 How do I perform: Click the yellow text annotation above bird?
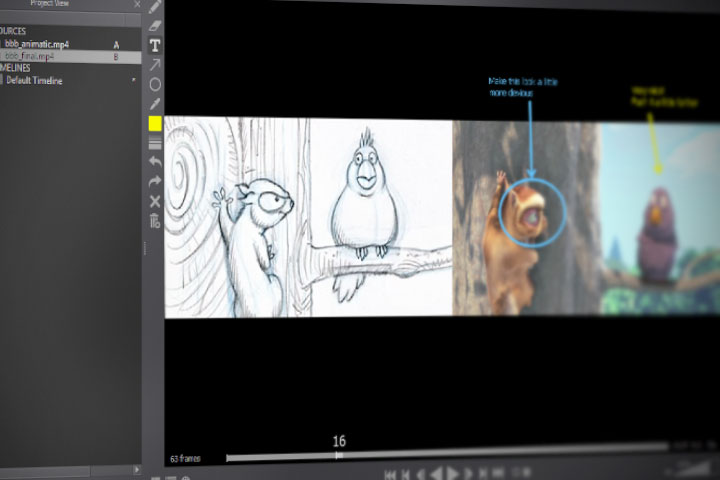664,96
